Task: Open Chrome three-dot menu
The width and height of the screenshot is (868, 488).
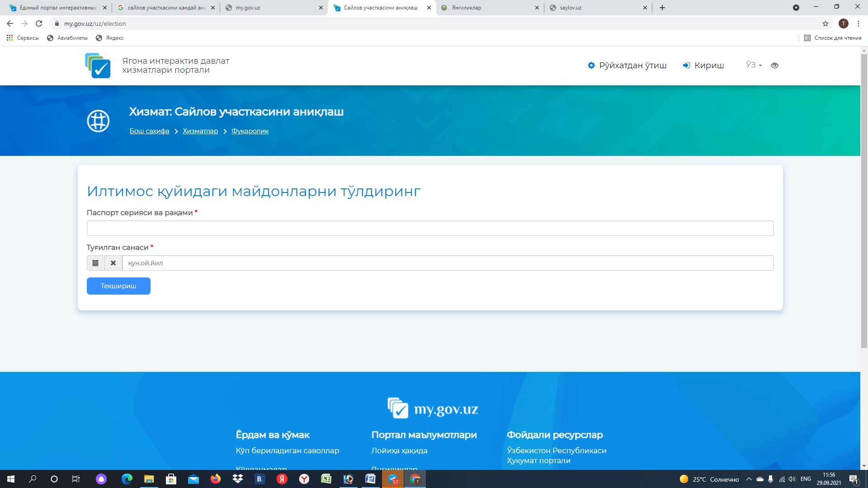Action: click(858, 23)
